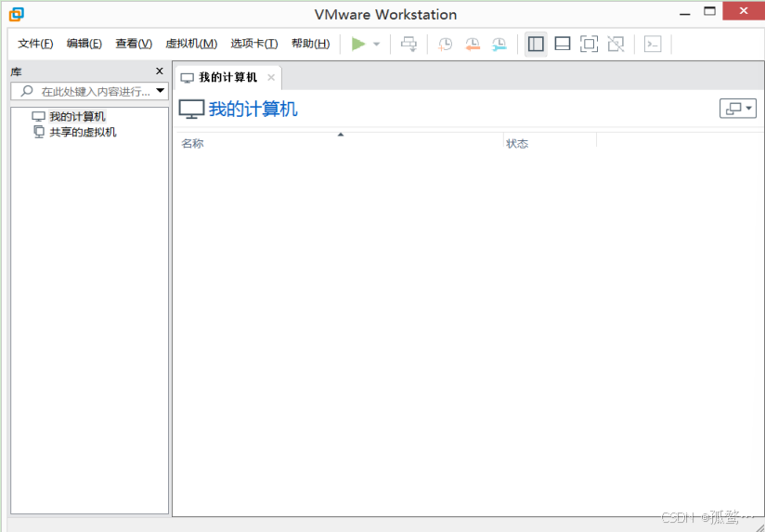Close the 我的计算机 tab

point(271,78)
